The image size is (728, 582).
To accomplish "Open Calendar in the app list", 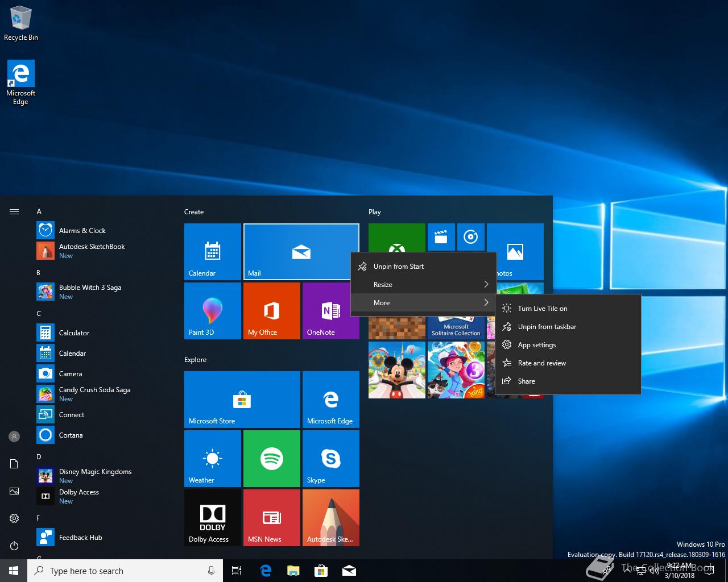I will pyautogui.click(x=102, y=354).
